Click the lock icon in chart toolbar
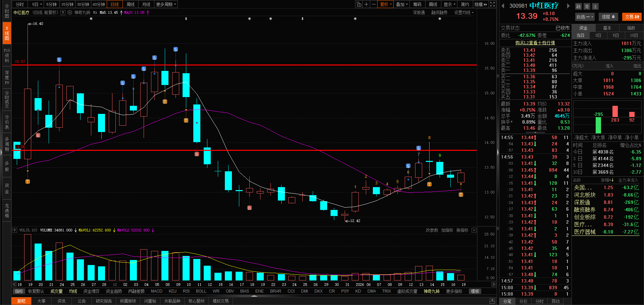This screenshot has height=305, width=644. (359, 4)
